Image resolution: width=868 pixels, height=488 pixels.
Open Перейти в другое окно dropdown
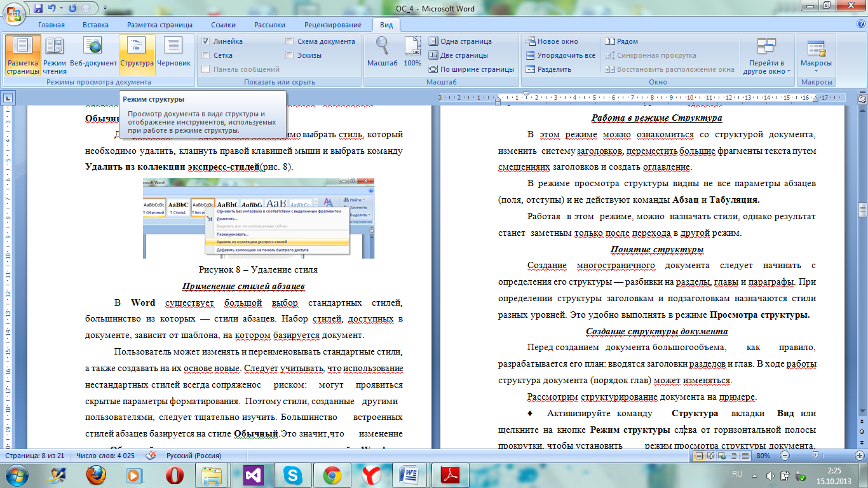coord(766,55)
